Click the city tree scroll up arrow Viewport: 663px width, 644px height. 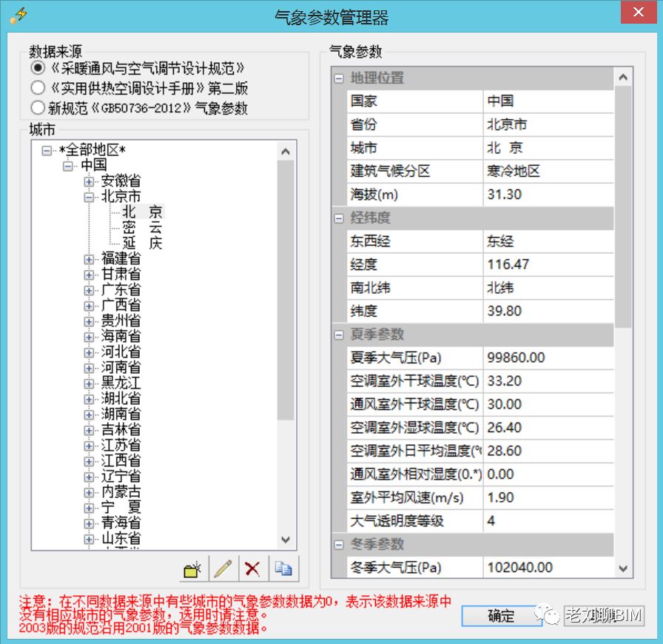[x=286, y=152]
